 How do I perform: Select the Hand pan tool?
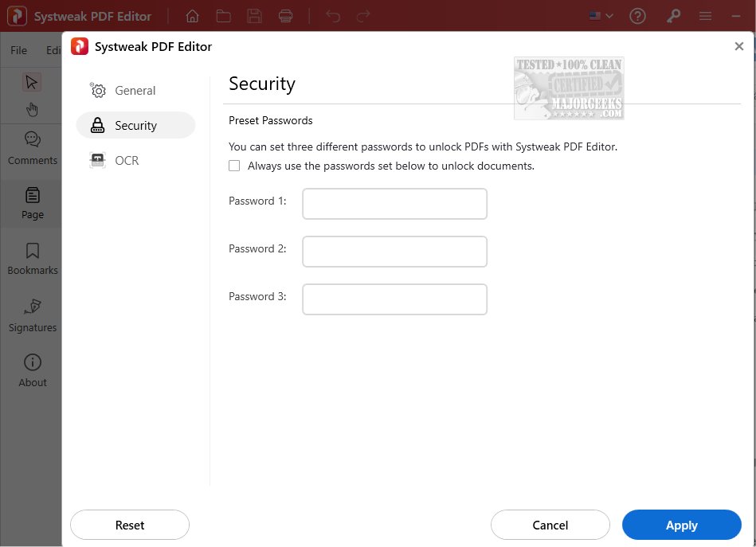click(32, 109)
